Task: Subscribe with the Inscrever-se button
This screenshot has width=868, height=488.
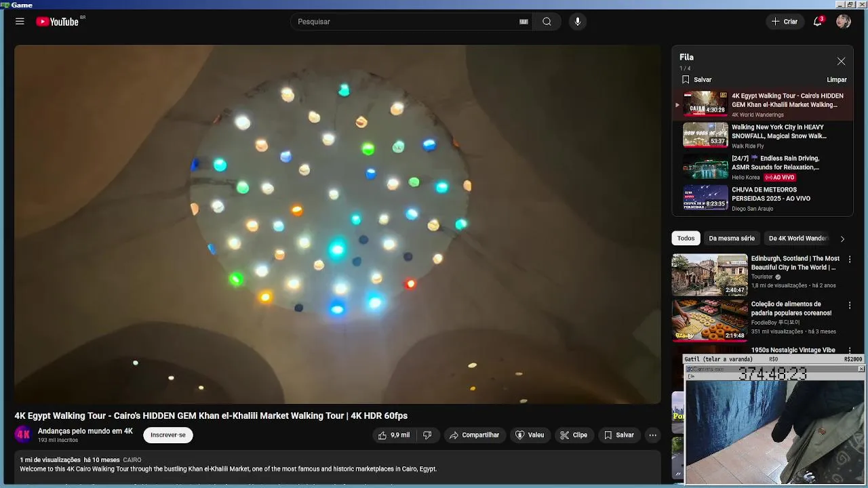Action: pos(168,435)
